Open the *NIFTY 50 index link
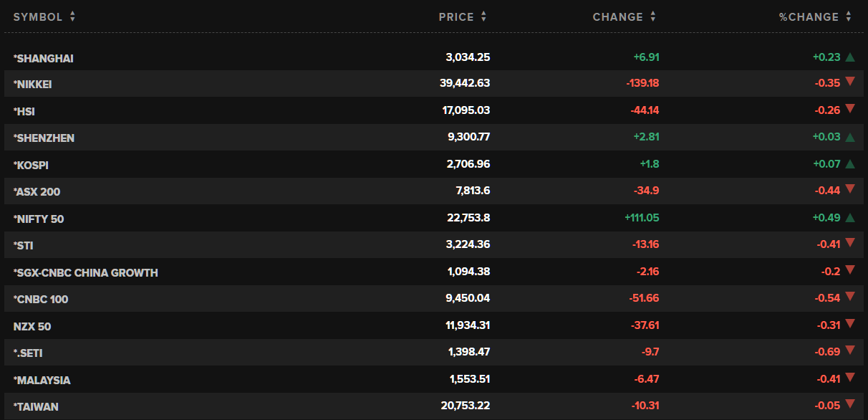 [x=39, y=219]
